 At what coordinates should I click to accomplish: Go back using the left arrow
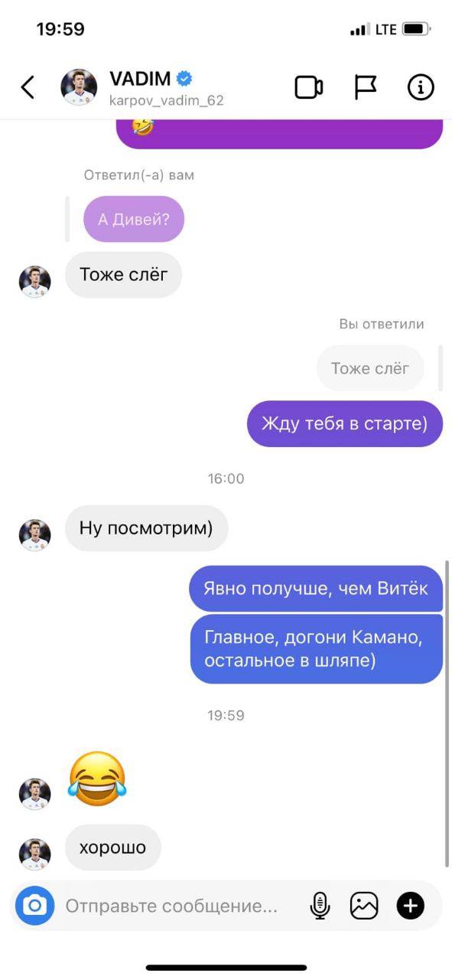pos(28,87)
